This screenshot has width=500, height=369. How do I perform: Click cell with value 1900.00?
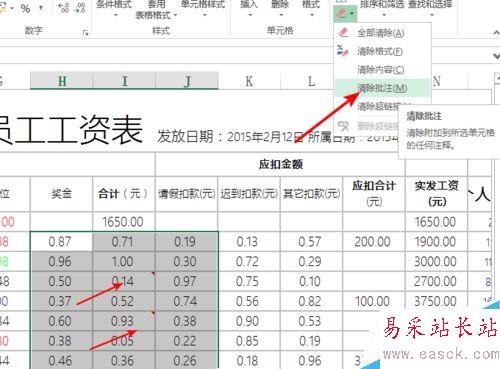coord(436,242)
